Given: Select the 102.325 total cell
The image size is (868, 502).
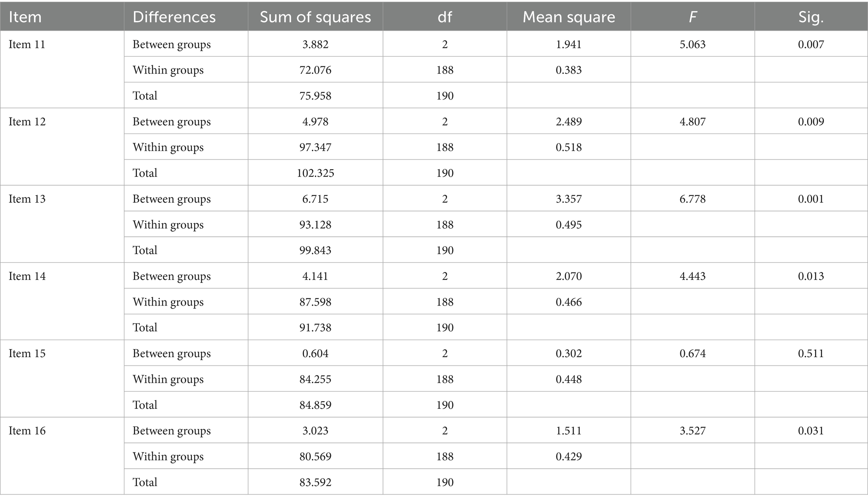Looking at the screenshot, I should tap(315, 173).
